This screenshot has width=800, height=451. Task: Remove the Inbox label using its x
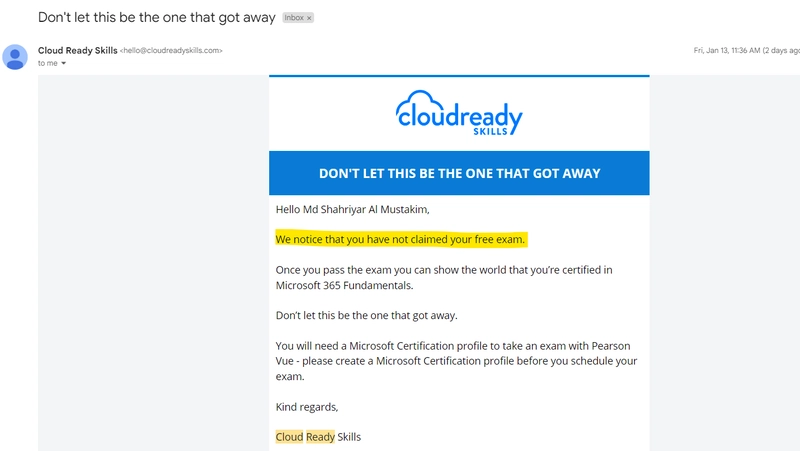309,18
